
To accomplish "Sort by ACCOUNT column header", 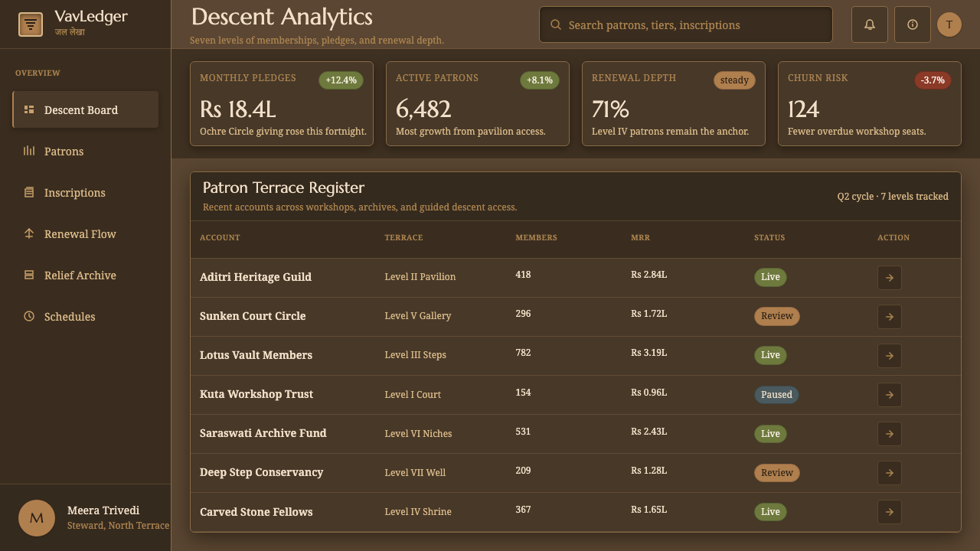I will (220, 237).
